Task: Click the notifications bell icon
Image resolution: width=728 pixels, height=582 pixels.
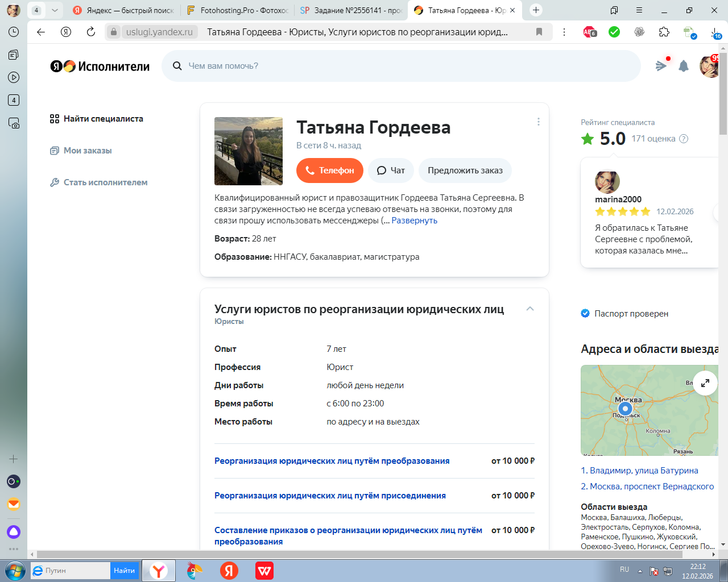Action: (684, 66)
